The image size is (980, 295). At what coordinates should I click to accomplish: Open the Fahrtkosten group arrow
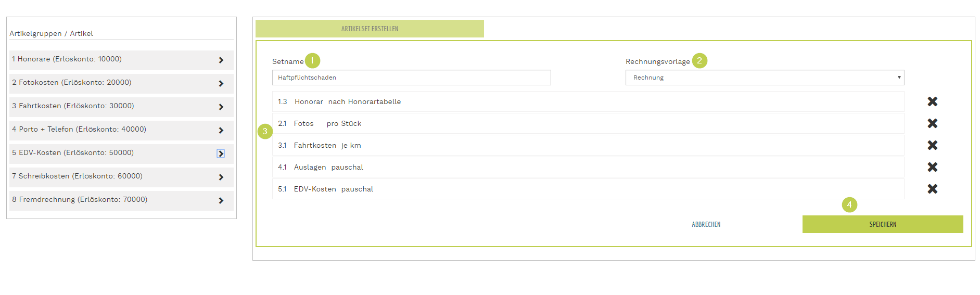(x=221, y=107)
